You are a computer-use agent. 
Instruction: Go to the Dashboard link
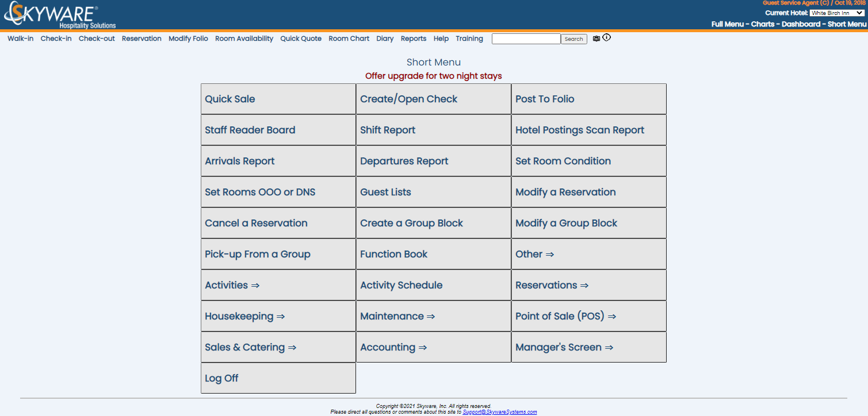(801, 24)
